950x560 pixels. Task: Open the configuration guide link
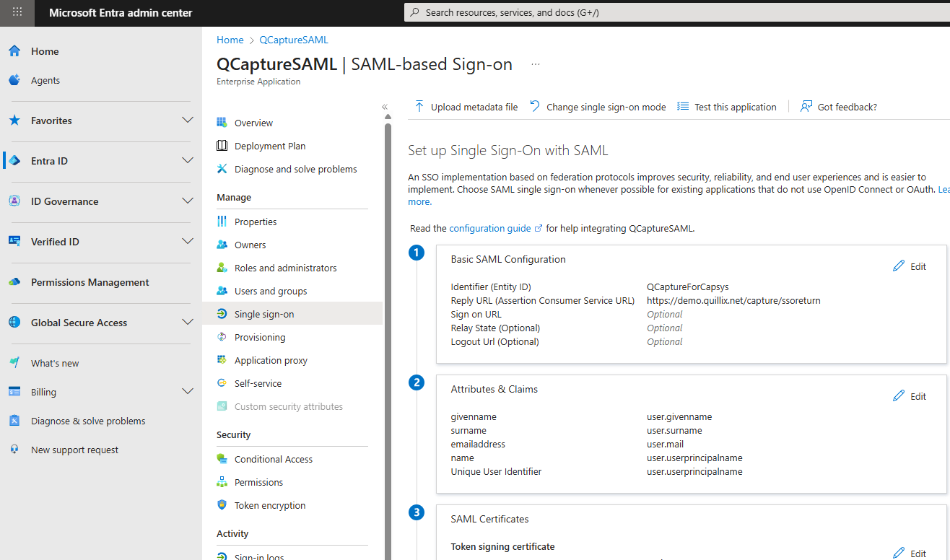[x=490, y=228]
